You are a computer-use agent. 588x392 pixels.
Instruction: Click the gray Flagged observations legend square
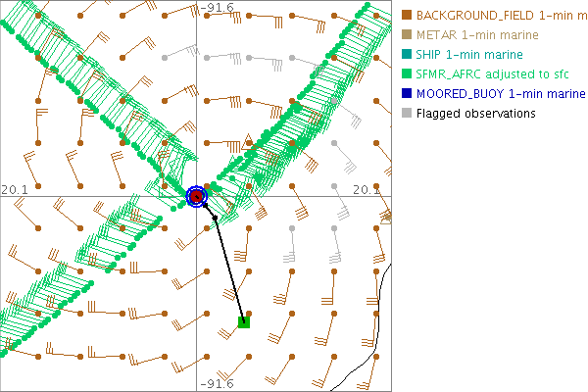tap(406, 114)
